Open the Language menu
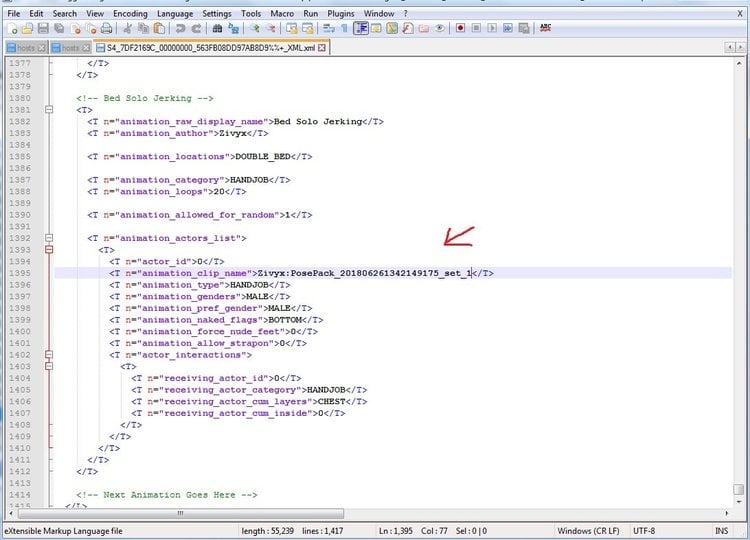The width and height of the screenshot is (750, 540). (175, 13)
